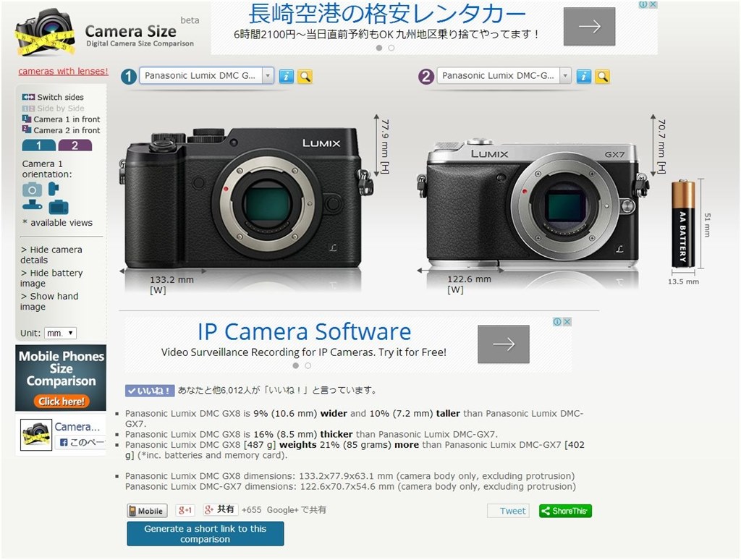Image resolution: width=741 pixels, height=560 pixels.
Task: Click the magnifier search icon for camera 1
Action: point(305,77)
